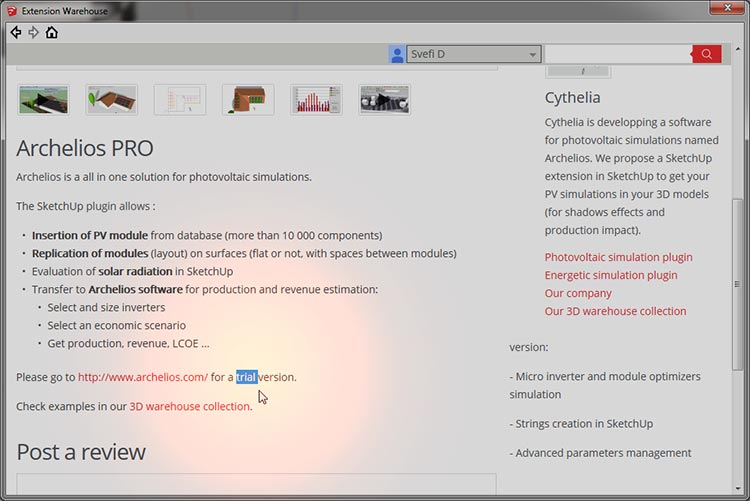
Task: Click 'Strings creation in SketchUp' text
Action: (581, 423)
